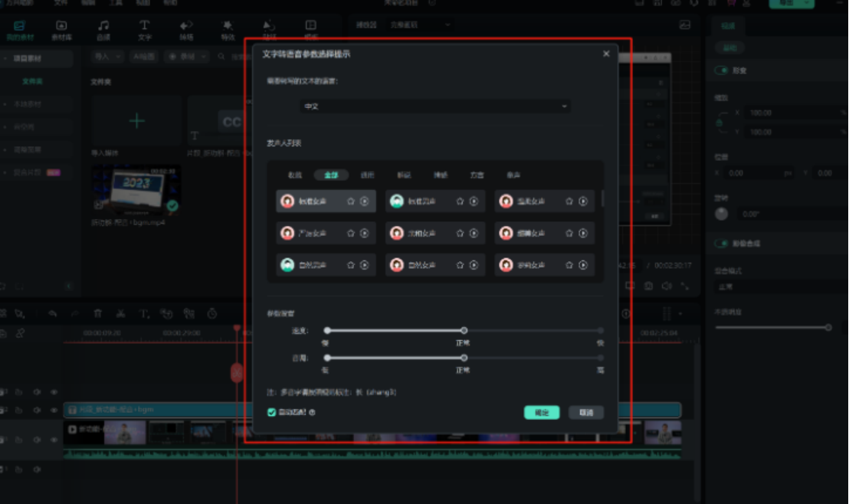Select the 全部 all voices tab
Screen dimensions: 849x504
point(331,175)
